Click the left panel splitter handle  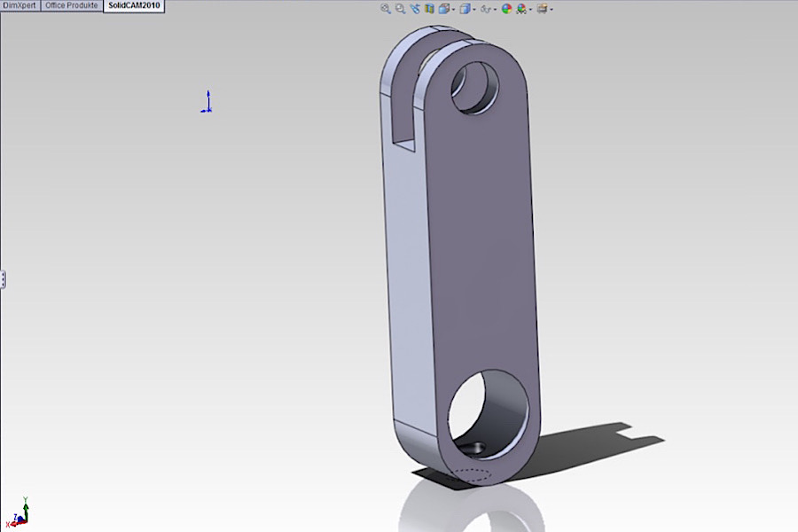click(x=3, y=279)
